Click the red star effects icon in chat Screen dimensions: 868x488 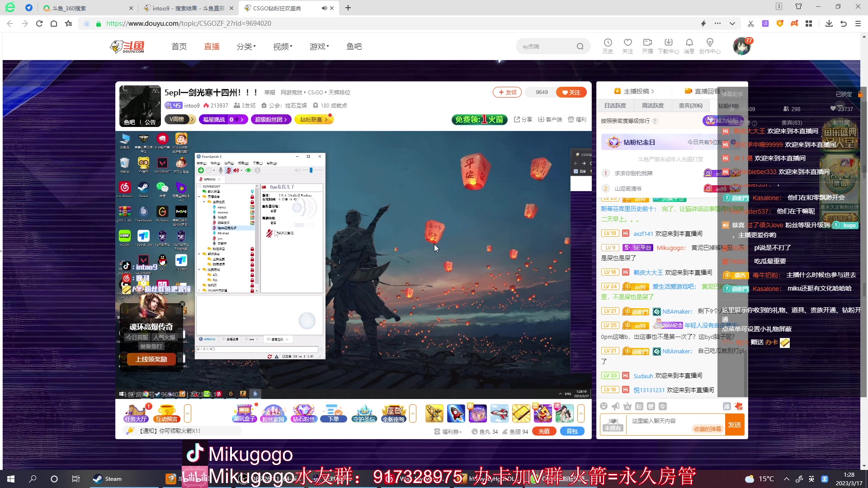[739, 406]
